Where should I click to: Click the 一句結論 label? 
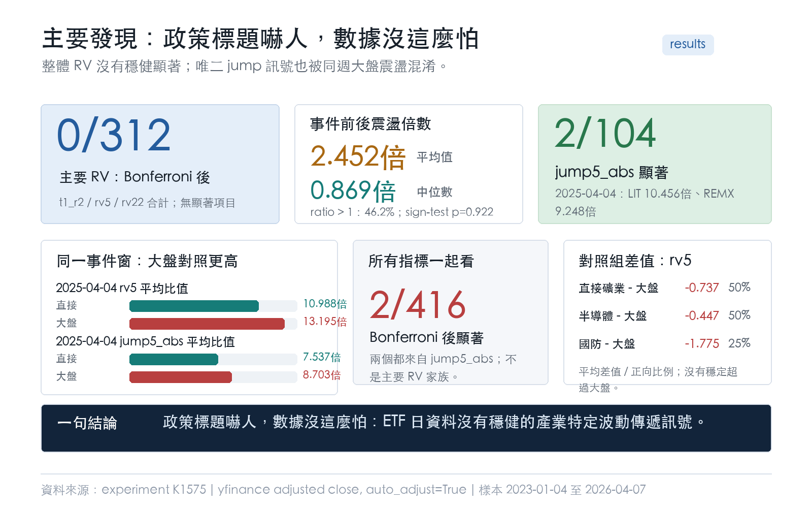[87, 423]
